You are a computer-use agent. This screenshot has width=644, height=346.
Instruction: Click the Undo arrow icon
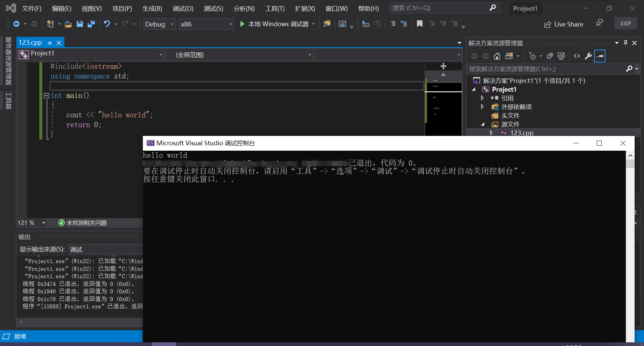pos(107,24)
